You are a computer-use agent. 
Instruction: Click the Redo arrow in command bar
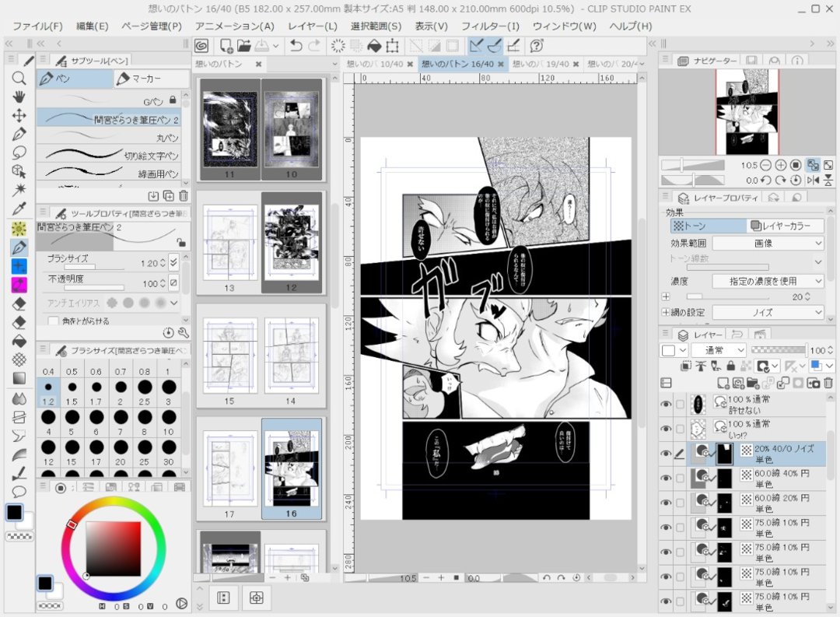314,46
